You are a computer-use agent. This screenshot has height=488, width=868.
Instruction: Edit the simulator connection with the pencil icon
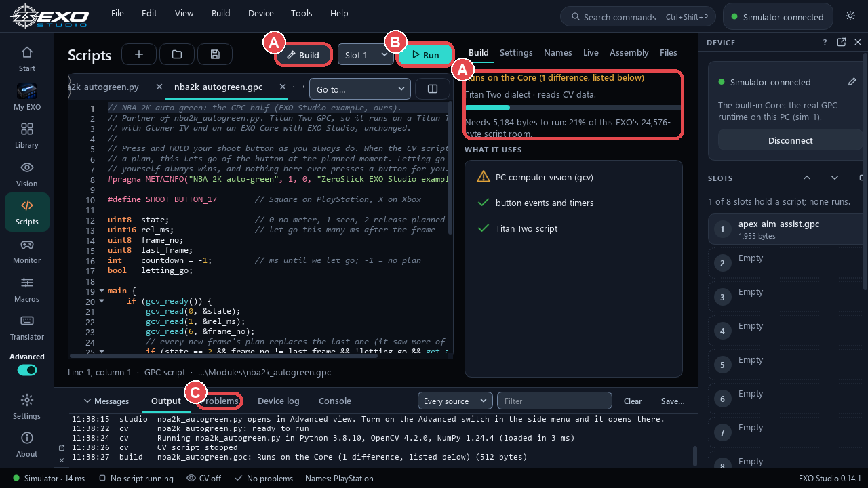coord(852,82)
